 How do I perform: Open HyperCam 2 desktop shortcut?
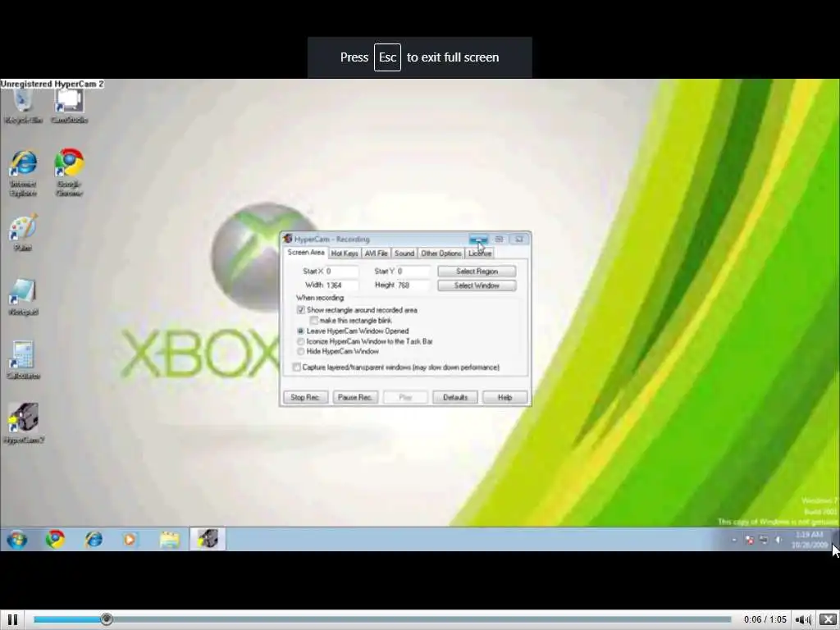tap(23, 423)
